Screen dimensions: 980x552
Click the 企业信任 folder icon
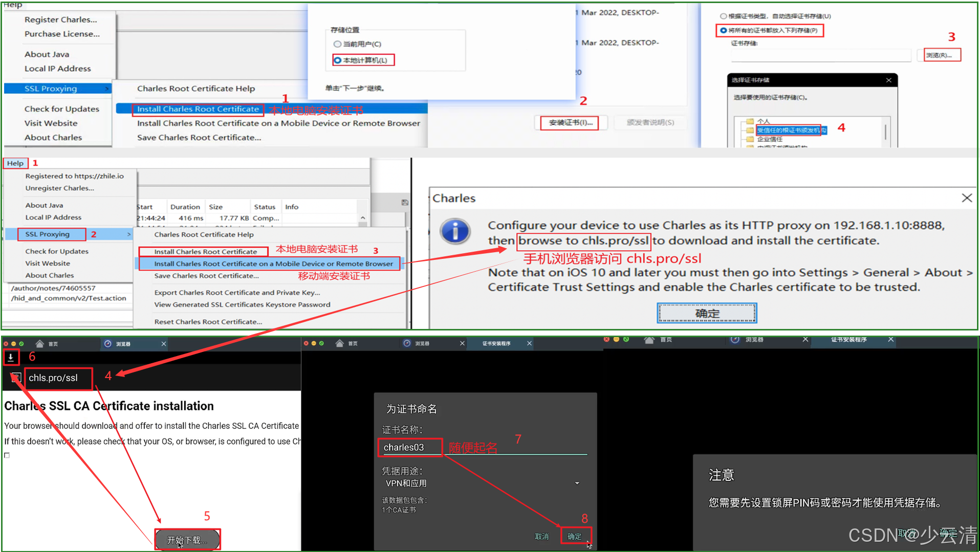pos(750,139)
